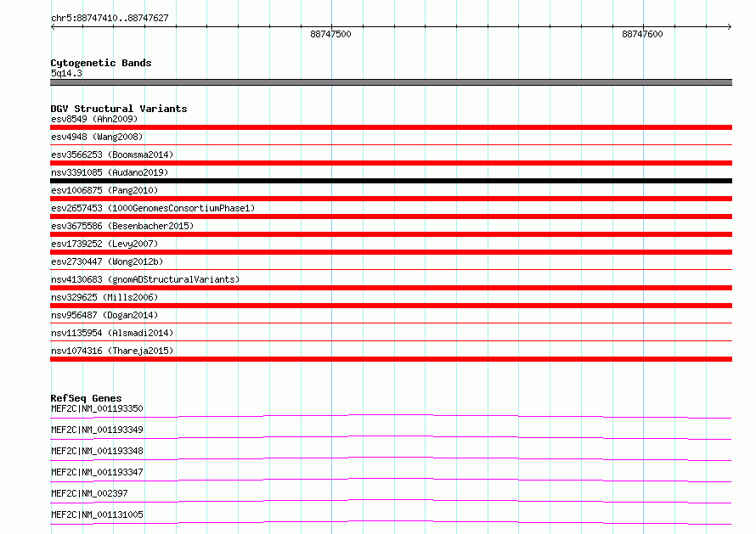Select MEF2C|NM_002397 transcript label
This screenshot has width=756, height=534.
pos(89,493)
